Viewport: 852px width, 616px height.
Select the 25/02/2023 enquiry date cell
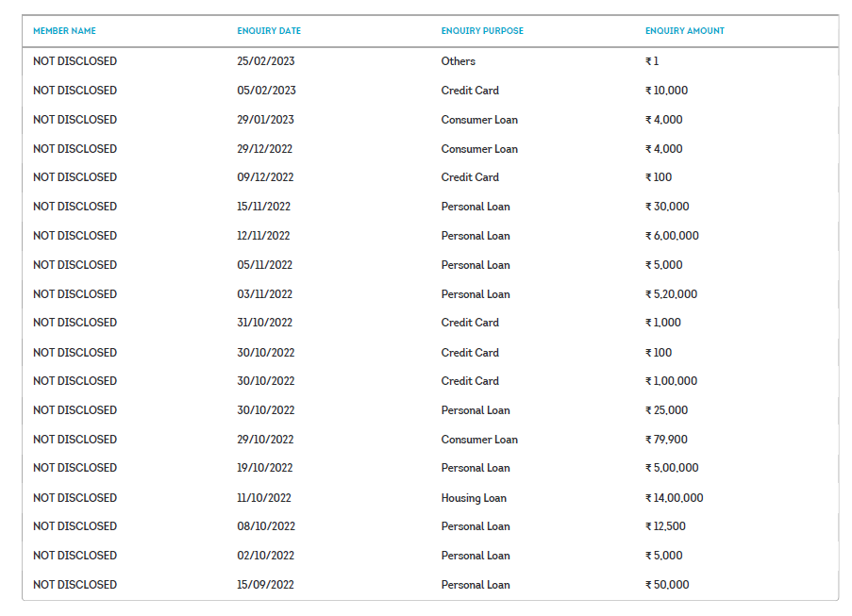[266, 61]
